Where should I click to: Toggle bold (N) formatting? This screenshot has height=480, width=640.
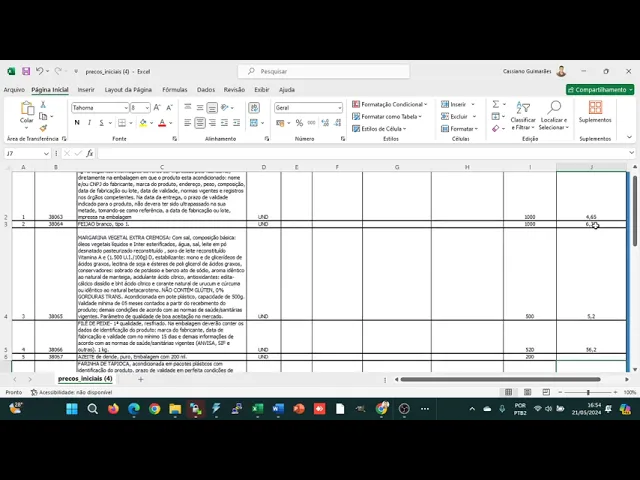[77, 123]
